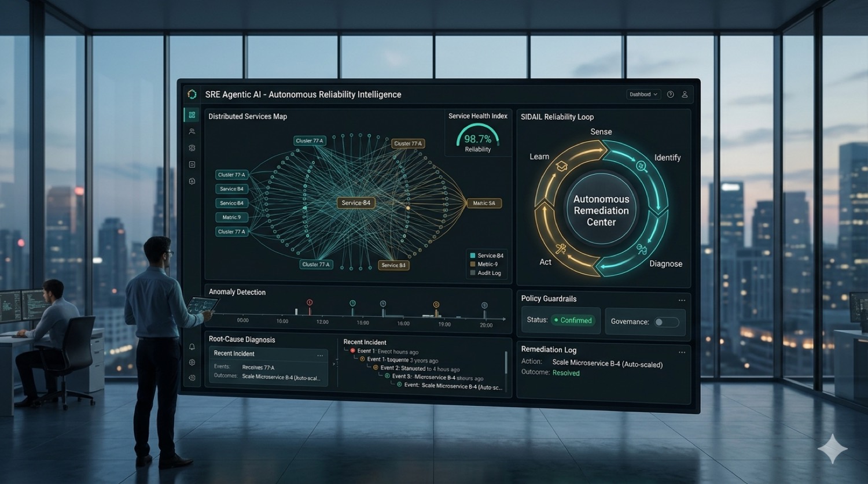
Task: Click red icon of Event 1 Eweot row
Action: click(352, 351)
